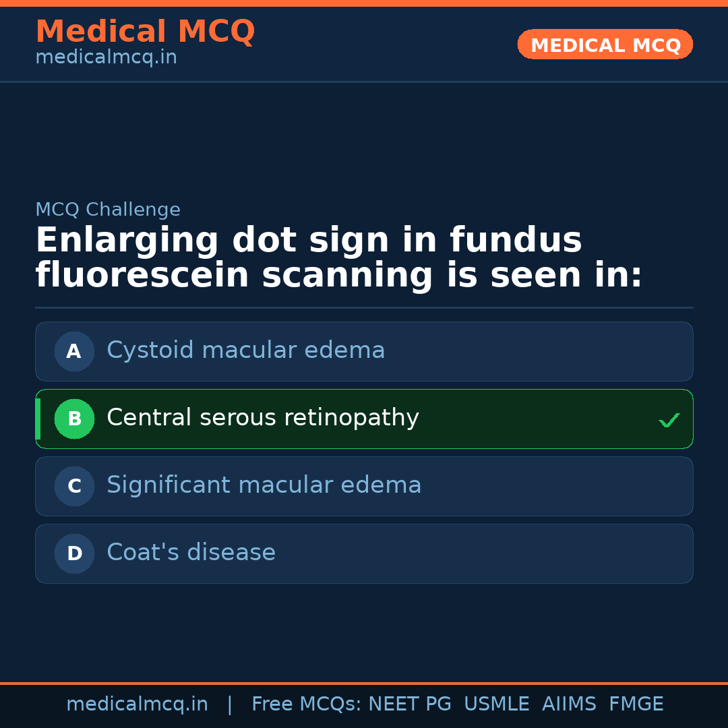Click the MCQ Challenge label
Screen dimensions: 728x728
point(108,210)
